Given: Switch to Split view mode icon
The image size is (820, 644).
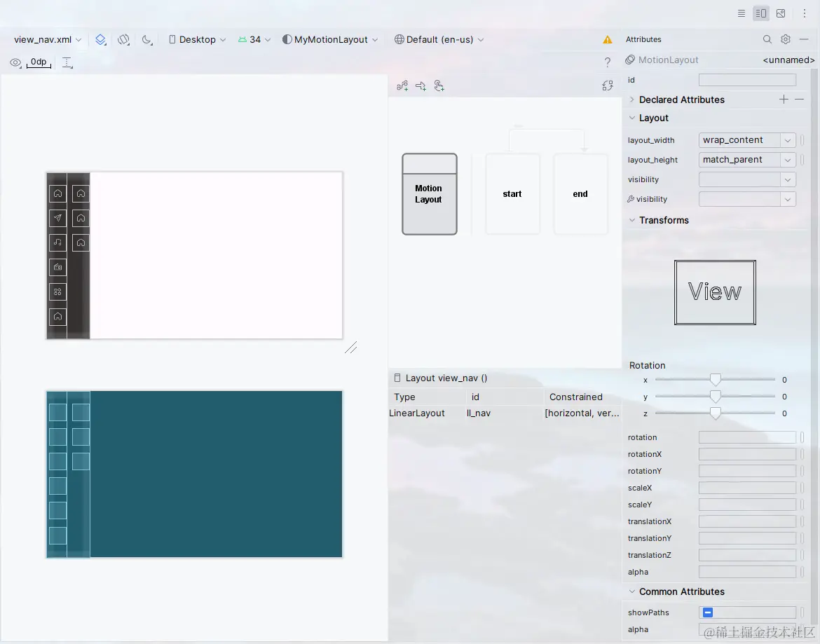Looking at the screenshot, I should click(761, 13).
